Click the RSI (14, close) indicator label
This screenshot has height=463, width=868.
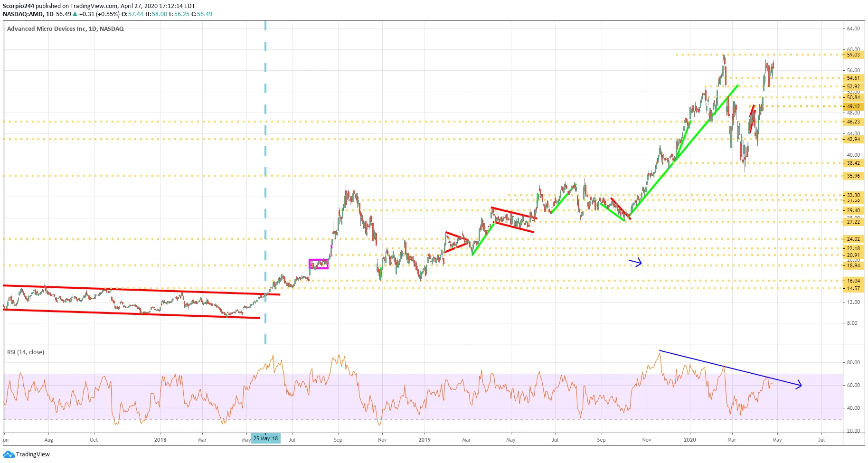pos(26,352)
